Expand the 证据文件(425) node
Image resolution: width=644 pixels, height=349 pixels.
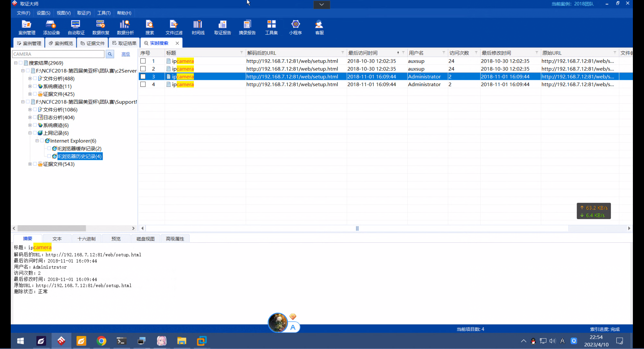point(30,94)
